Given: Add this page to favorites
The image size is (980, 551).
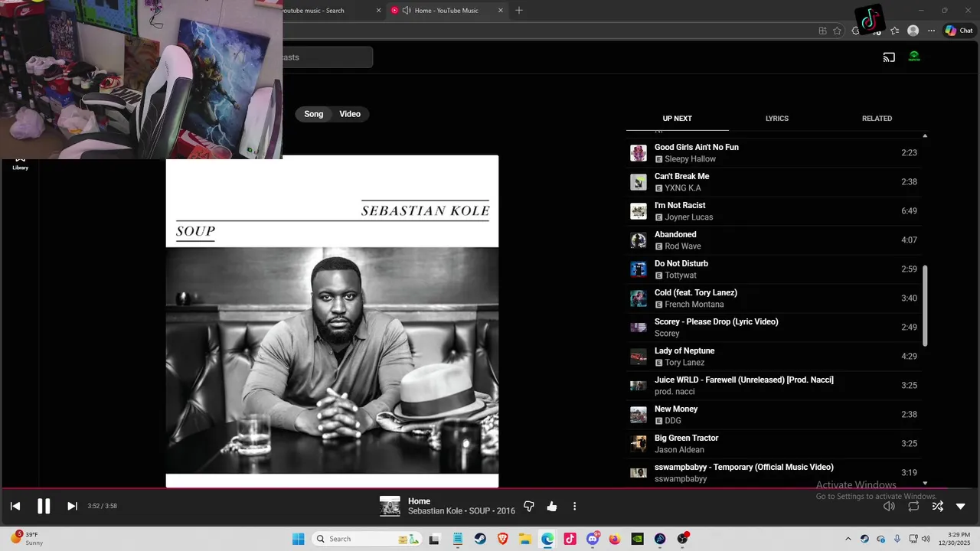Looking at the screenshot, I should (837, 31).
